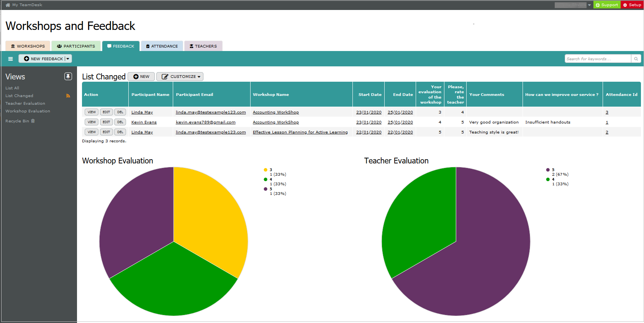Click the Search for keywords field

point(598,59)
